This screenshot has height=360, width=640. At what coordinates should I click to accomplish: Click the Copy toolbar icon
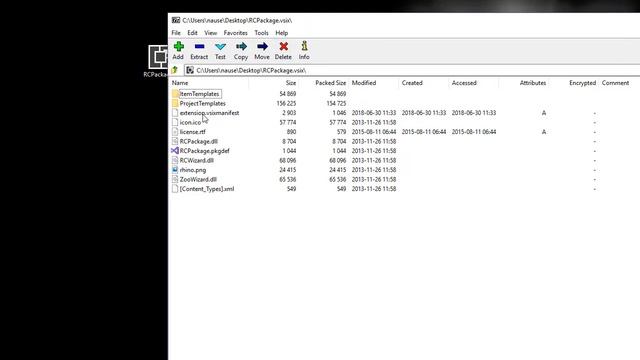(x=241, y=47)
